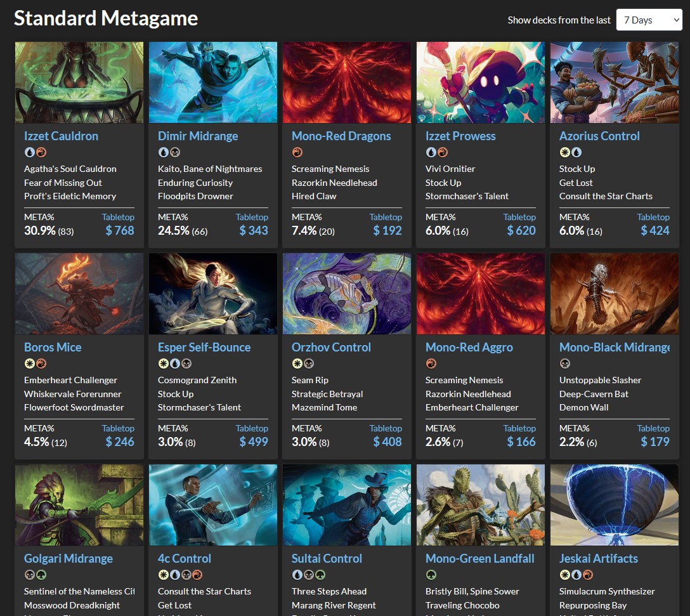The height and width of the screenshot is (616, 690).
Task: Click the red mana icon under Izzet Cauldron
Action: click(x=41, y=152)
